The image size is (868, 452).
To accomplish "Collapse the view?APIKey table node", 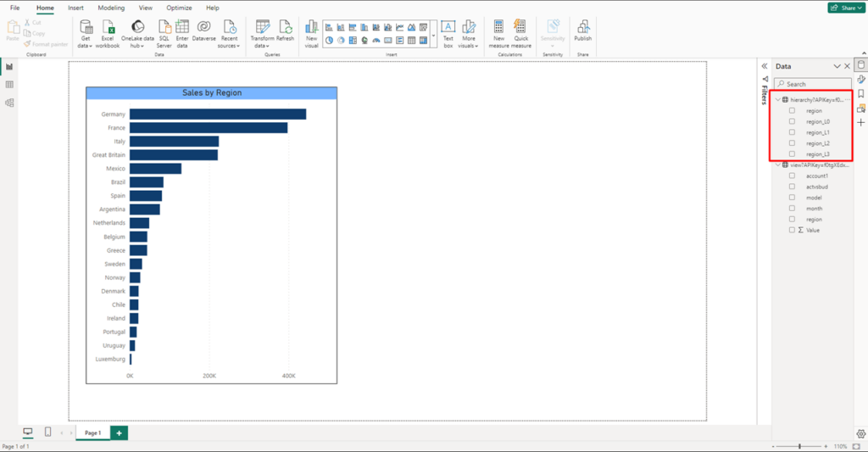I will 778,165.
